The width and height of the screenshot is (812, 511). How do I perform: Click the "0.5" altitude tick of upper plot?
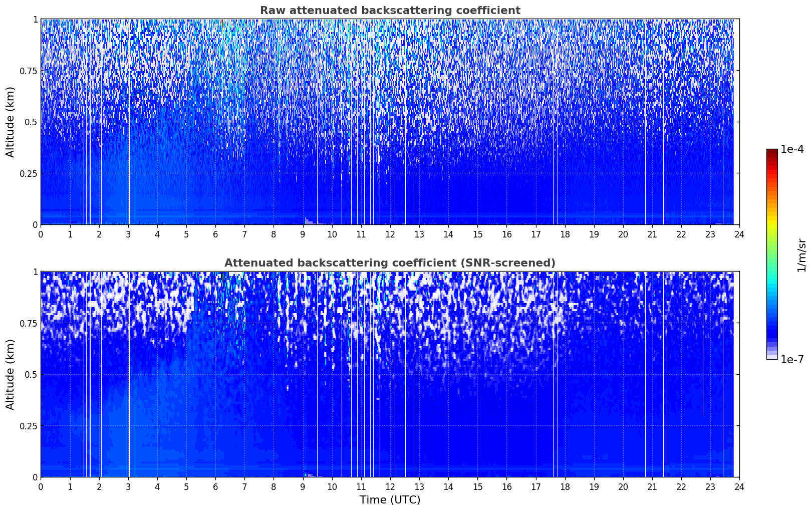(x=31, y=122)
